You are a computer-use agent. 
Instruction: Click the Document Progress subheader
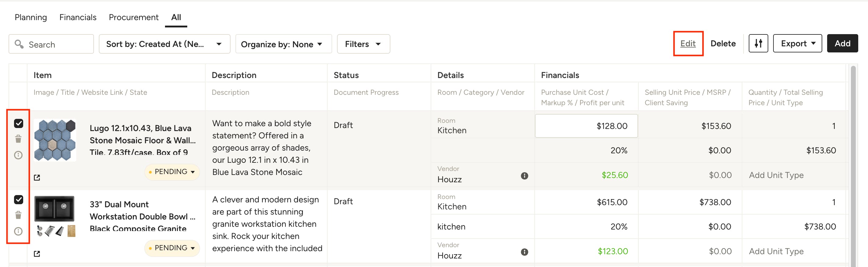[x=366, y=92]
